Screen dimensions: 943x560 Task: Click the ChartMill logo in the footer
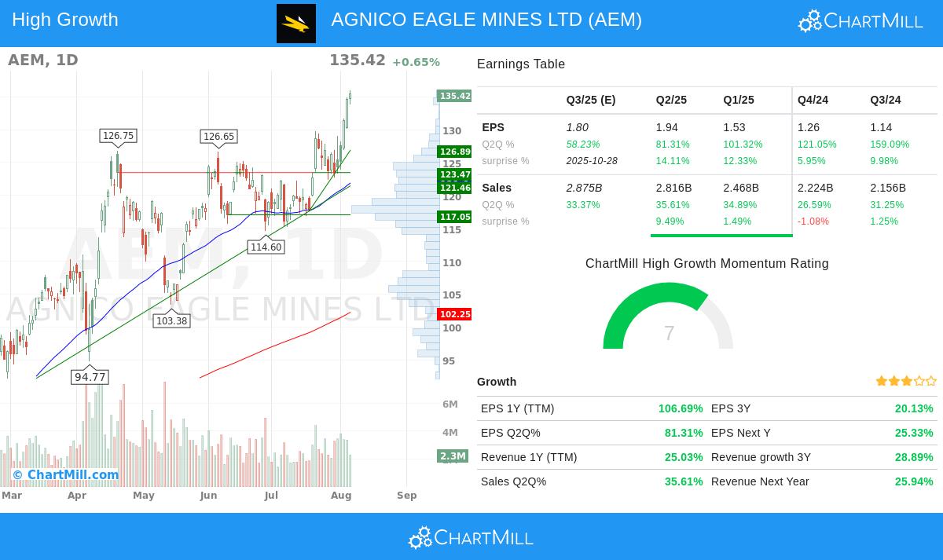pyautogui.click(x=471, y=538)
